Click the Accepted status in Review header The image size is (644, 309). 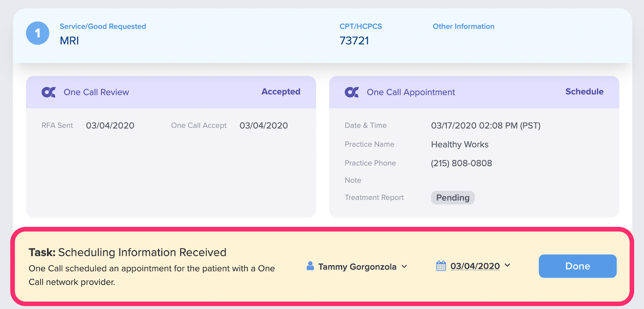[x=281, y=92]
